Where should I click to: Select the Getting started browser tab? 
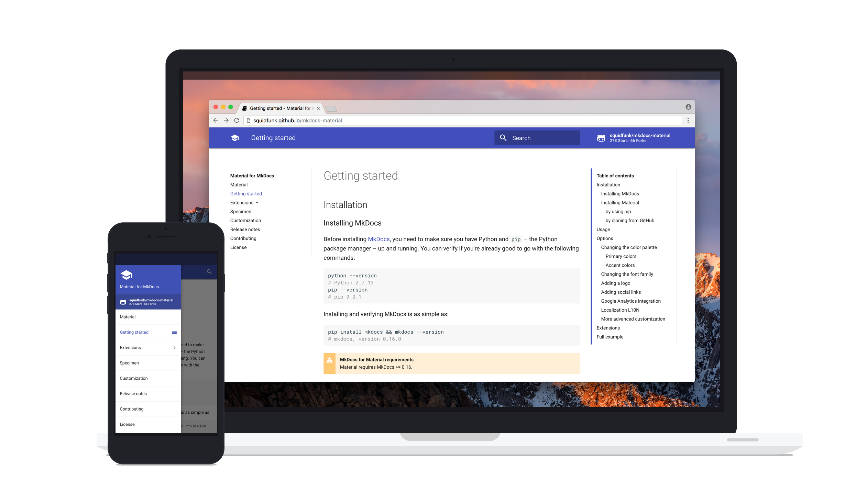click(279, 108)
